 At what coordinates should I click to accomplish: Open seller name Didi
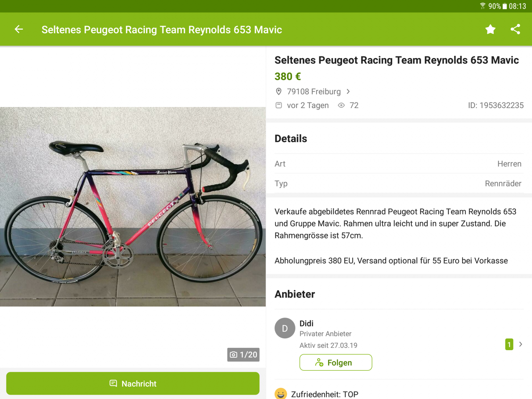coord(306,324)
